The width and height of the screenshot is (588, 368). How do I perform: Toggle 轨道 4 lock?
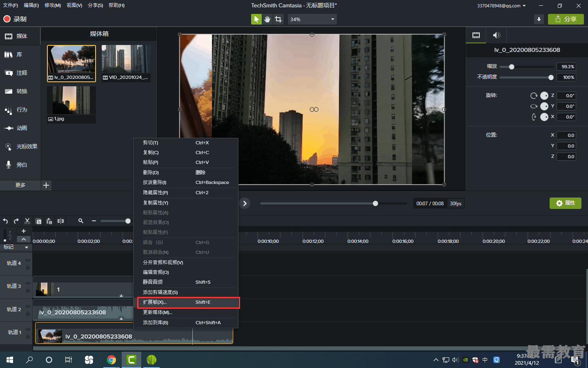28,267
